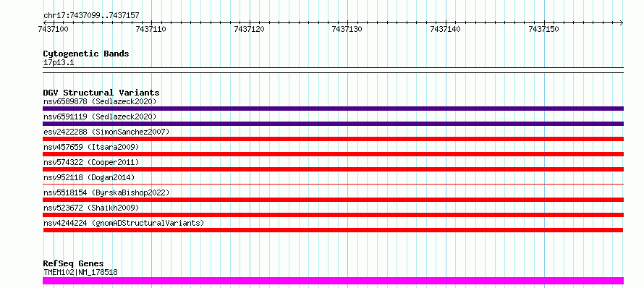The width and height of the screenshot is (644, 288).
Task: Select variant label nsv523672 (Shaikh2009)
Action: [91, 208]
